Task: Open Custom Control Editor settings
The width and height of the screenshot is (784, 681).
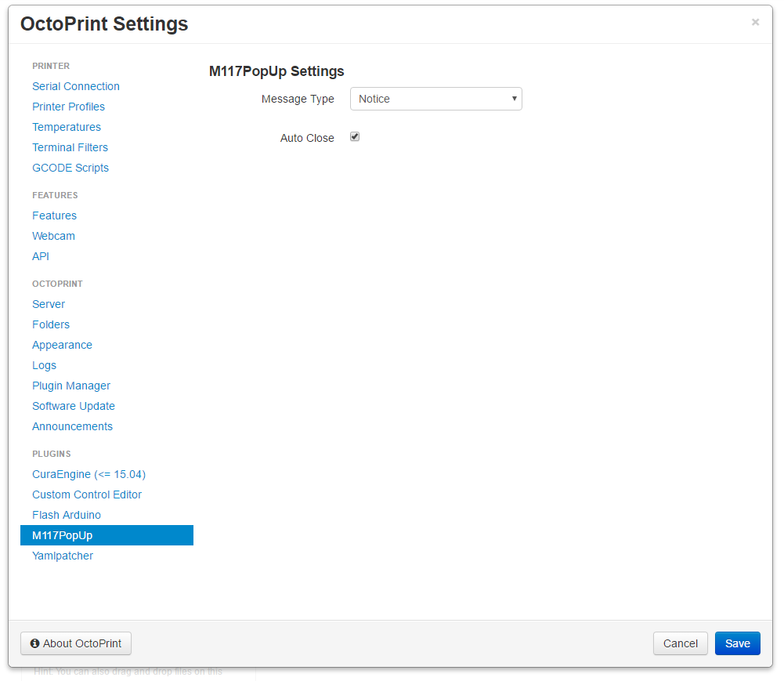Action: tap(87, 494)
